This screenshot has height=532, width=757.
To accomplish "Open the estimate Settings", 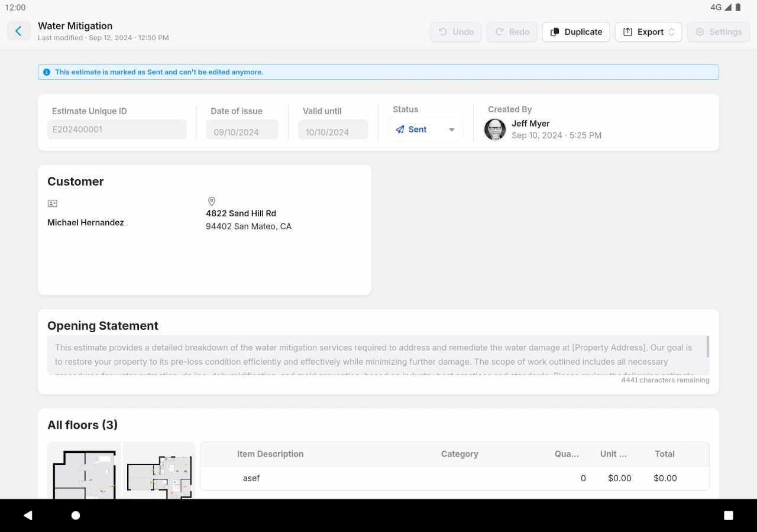I will [x=719, y=32].
